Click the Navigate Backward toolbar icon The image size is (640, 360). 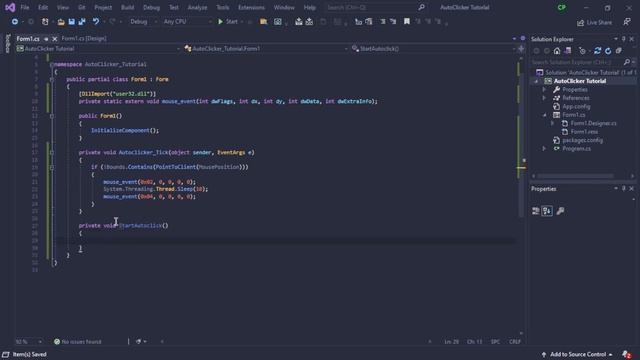(15, 22)
